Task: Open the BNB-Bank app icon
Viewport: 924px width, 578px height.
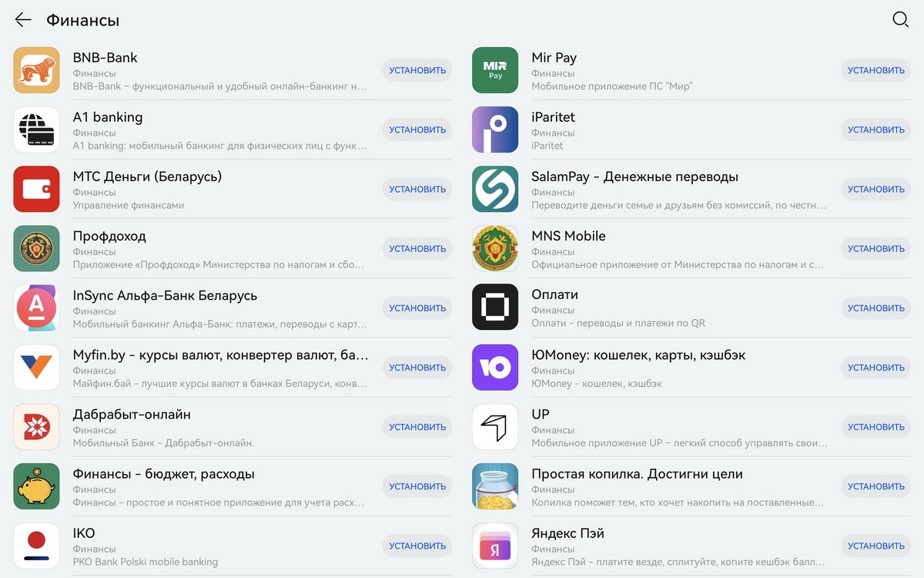Action: click(36, 70)
